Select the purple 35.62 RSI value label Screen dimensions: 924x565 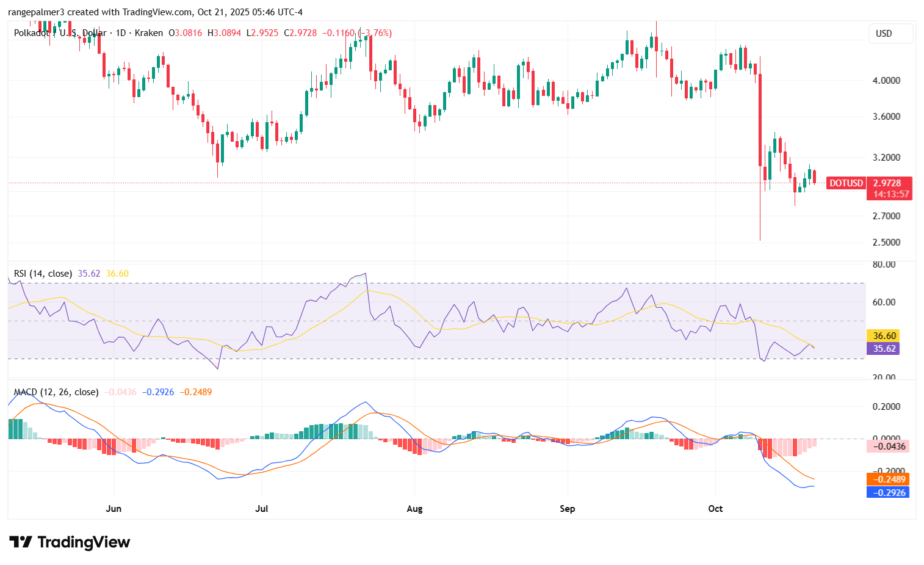tap(884, 349)
